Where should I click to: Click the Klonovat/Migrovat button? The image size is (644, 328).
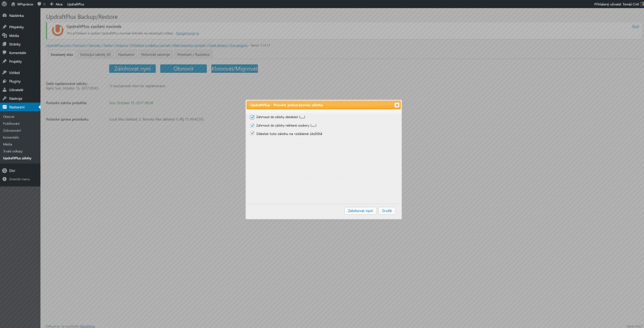coord(235,68)
